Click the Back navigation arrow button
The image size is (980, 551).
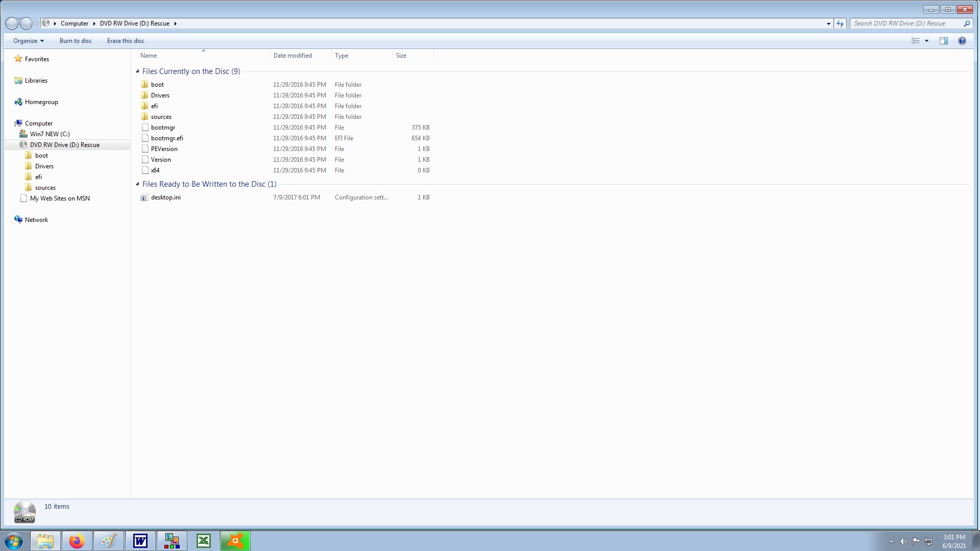(x=12, y=23)
